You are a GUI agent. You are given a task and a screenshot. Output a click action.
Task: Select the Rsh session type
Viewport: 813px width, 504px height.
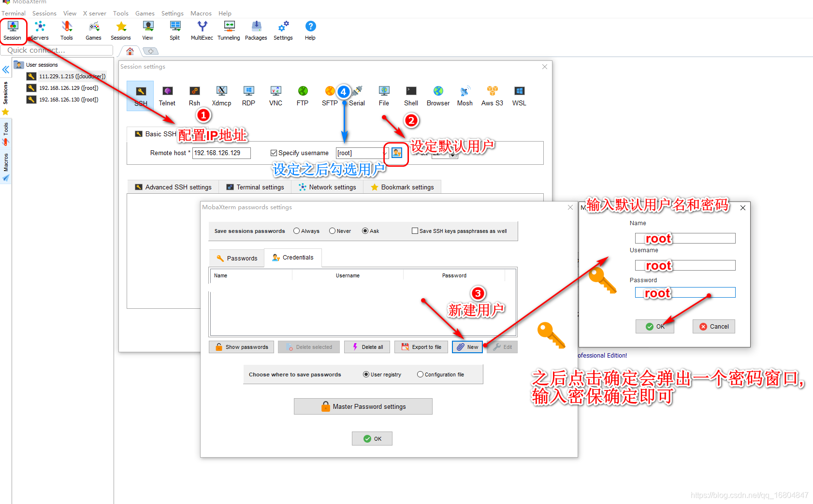click(194, 96)
